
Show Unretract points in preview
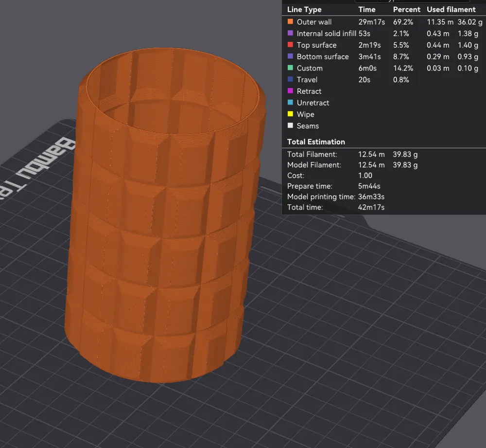[312, 103]
